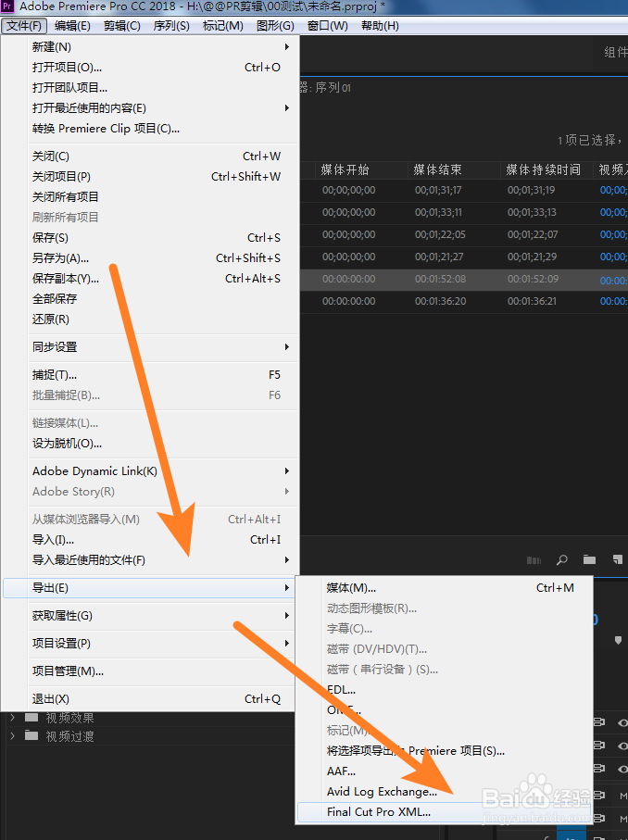This screenshot has height=840, width=628.
Task: Select 导出(E) in the File menu
Action: [149, 588]
